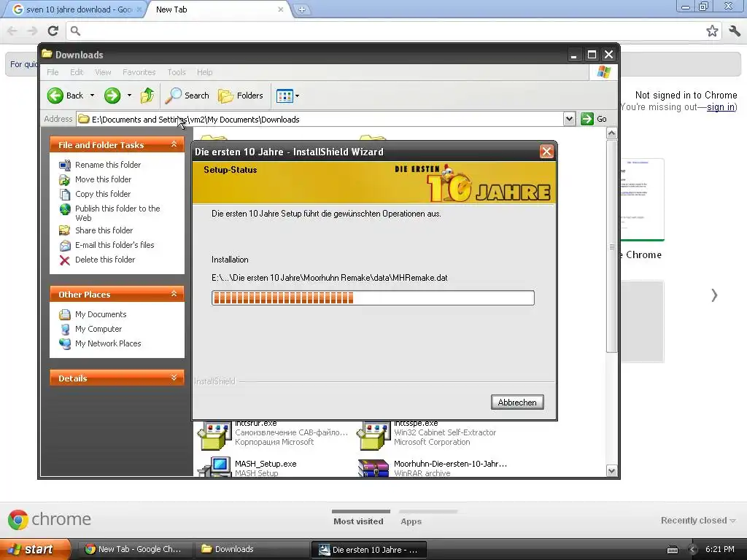The image size is (747, 560).
Task: Click Publish this folder to the Web
Action: 117,214
